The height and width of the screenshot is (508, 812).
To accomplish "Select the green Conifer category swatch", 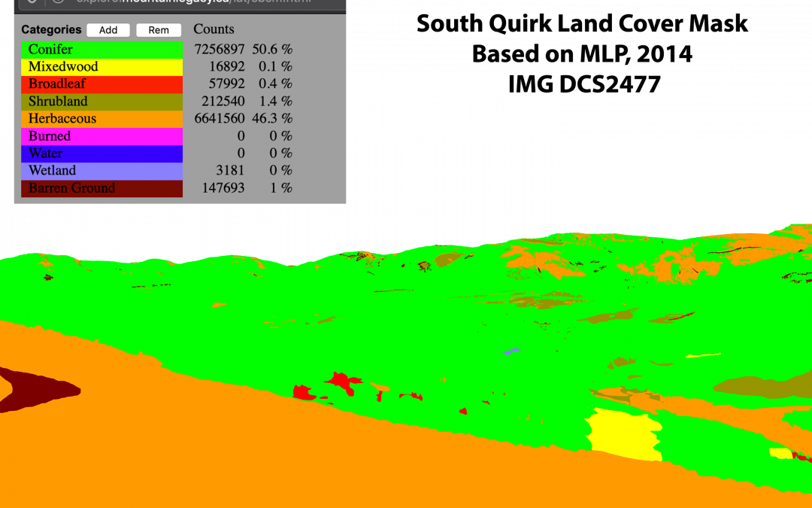I will pos(101,50).
